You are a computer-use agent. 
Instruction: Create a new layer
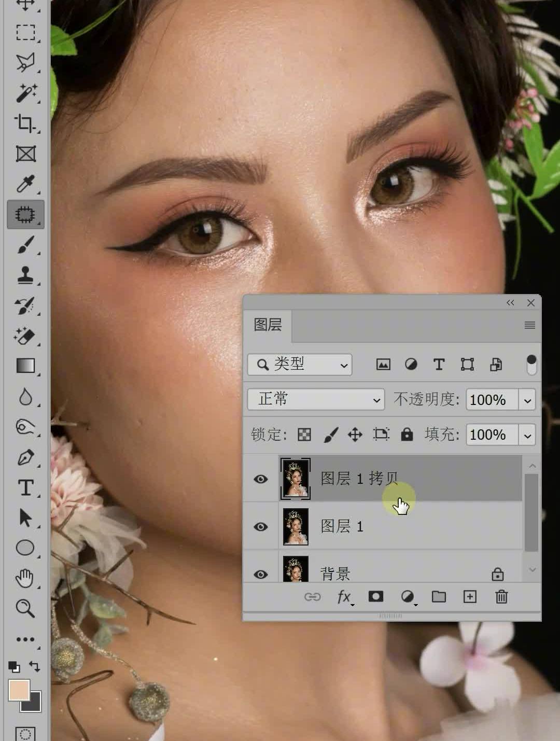(x=469, y=597)
